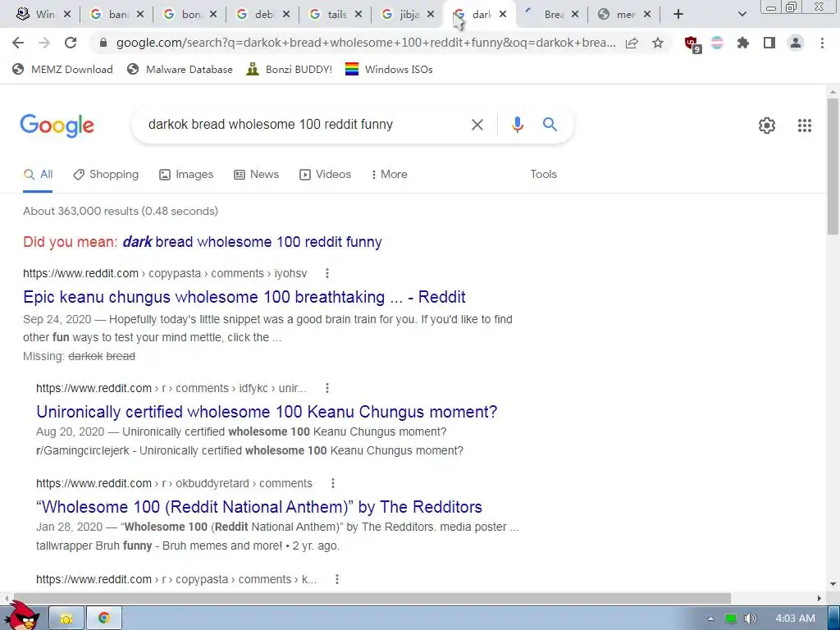Open the Chrome profile avatar
Viewport: 840px width, 630px height.
(796, 43)
